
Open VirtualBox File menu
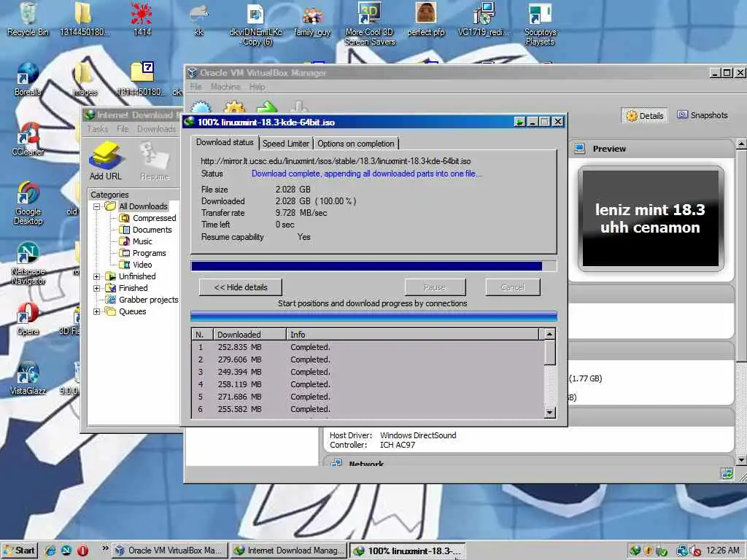[196, 87]
